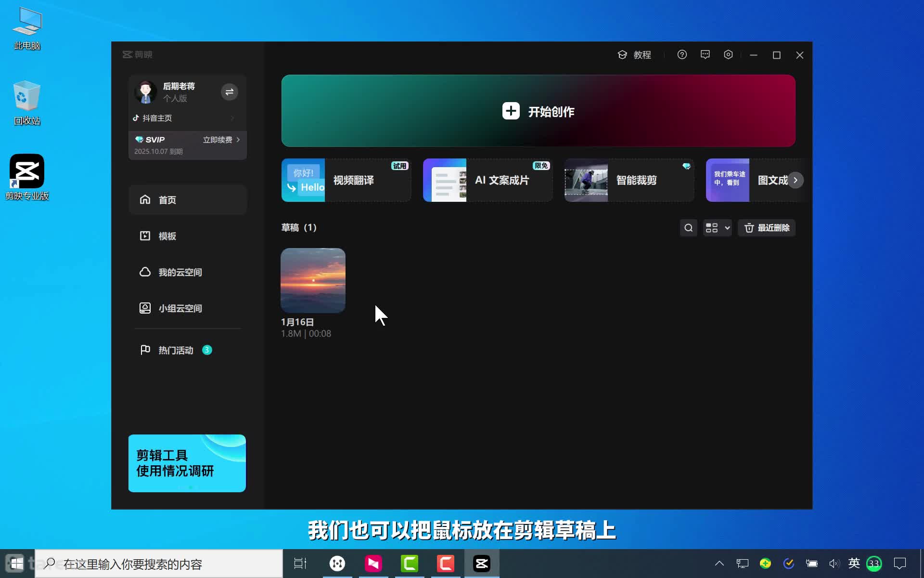
Task: Click the account switch icon beside 后期老蒋
Action: [x=230, y=92]
